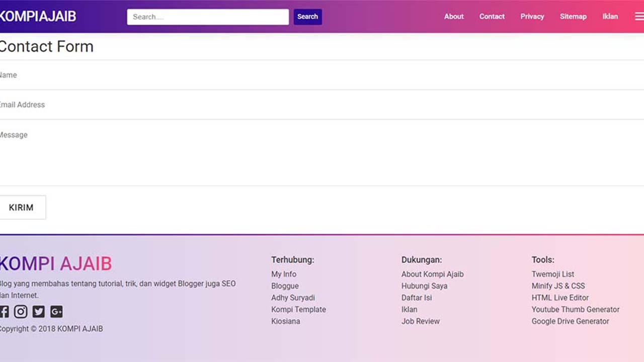
Task: Open the Privacy page from the navbar
Action: point(532,16)
